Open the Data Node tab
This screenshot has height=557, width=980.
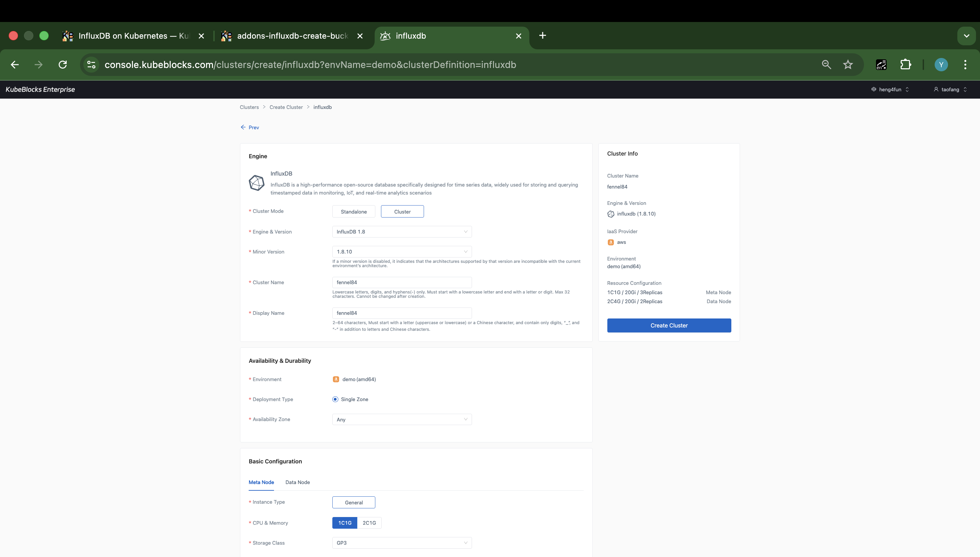tap(298, 482)
